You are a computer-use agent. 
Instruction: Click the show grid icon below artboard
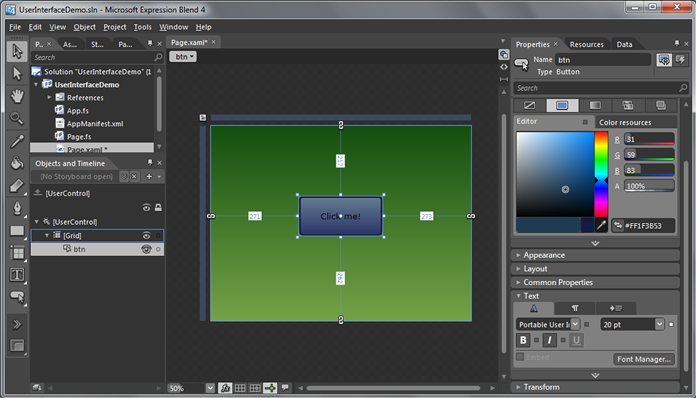pyautogui.click(x=240, y=388)
